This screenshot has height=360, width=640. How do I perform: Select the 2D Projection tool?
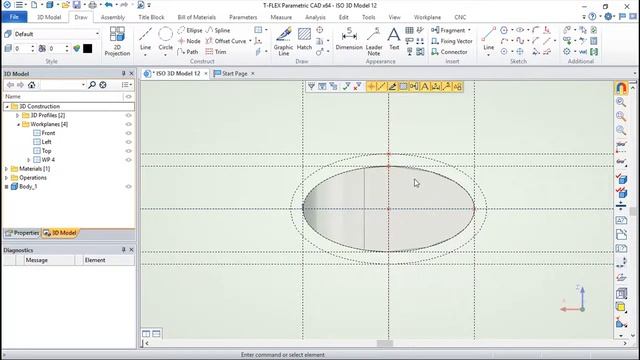click(117, 41)
